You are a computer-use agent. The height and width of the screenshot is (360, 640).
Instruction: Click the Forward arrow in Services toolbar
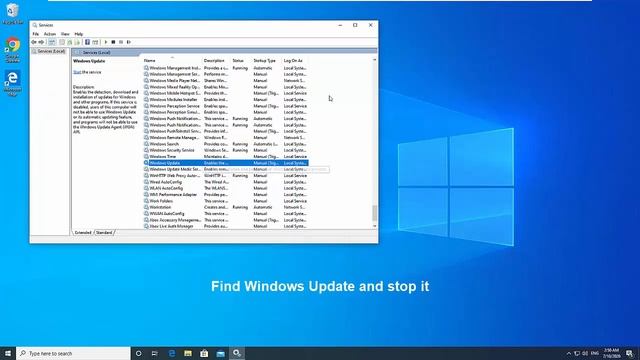(x=41, y=42)
